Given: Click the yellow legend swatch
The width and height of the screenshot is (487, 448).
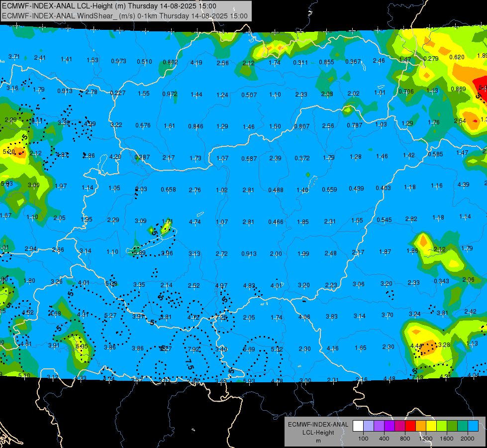Looking at the screenshot, I should (431, 426).
